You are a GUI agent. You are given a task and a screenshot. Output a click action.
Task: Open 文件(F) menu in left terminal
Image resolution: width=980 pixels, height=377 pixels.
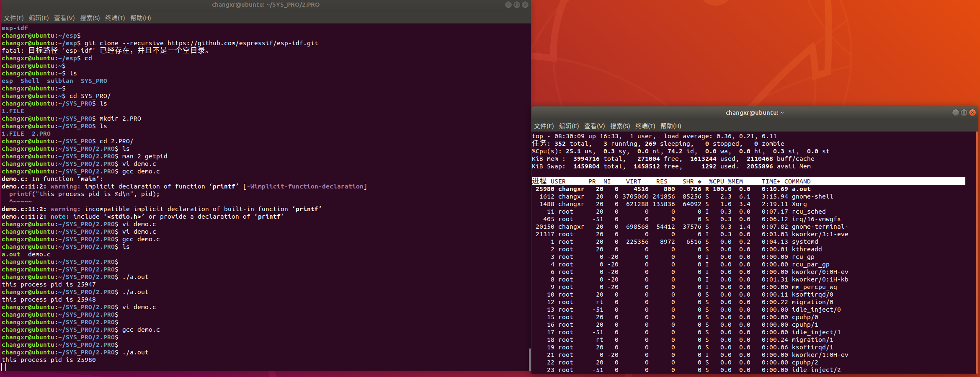[x=14, y=18]
